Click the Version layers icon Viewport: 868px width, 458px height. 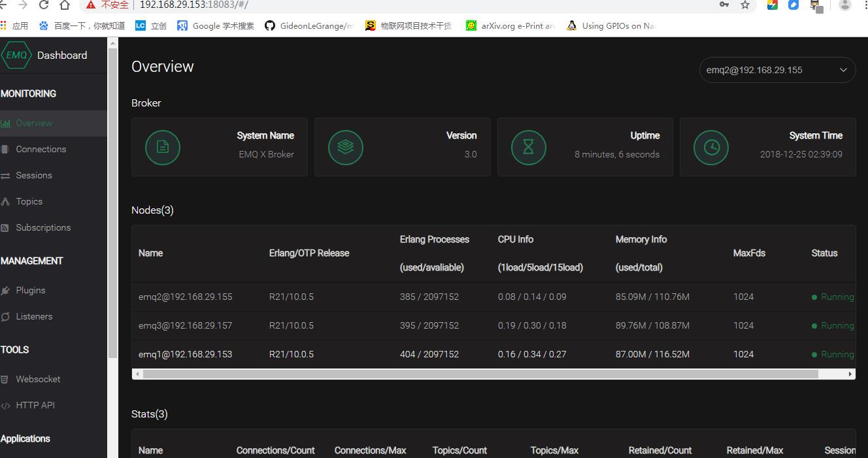coord(346,147)
